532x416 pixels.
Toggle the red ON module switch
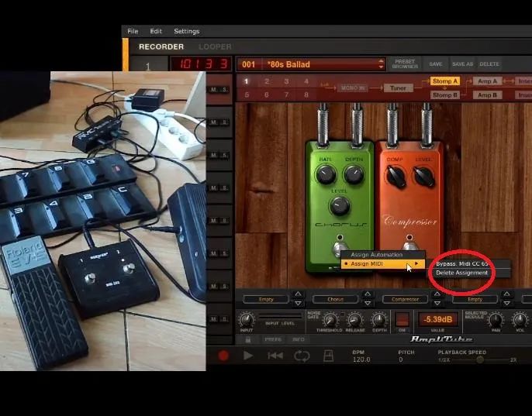pos(402,320)
